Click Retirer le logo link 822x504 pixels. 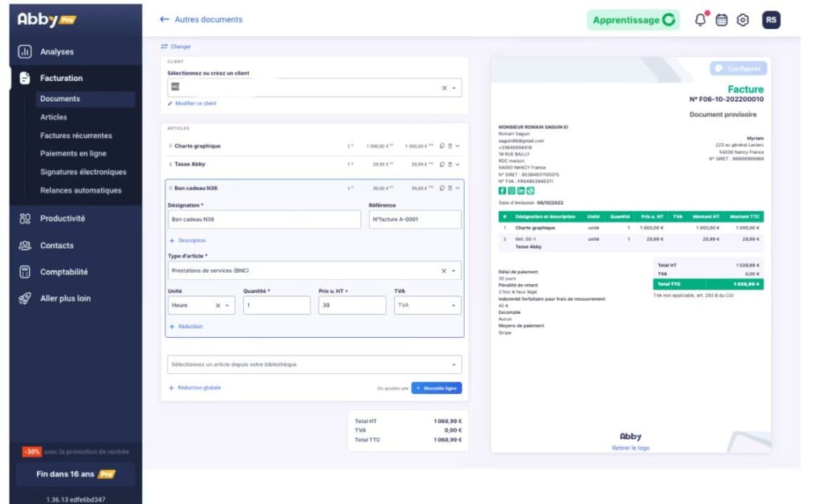click(631, 448)
